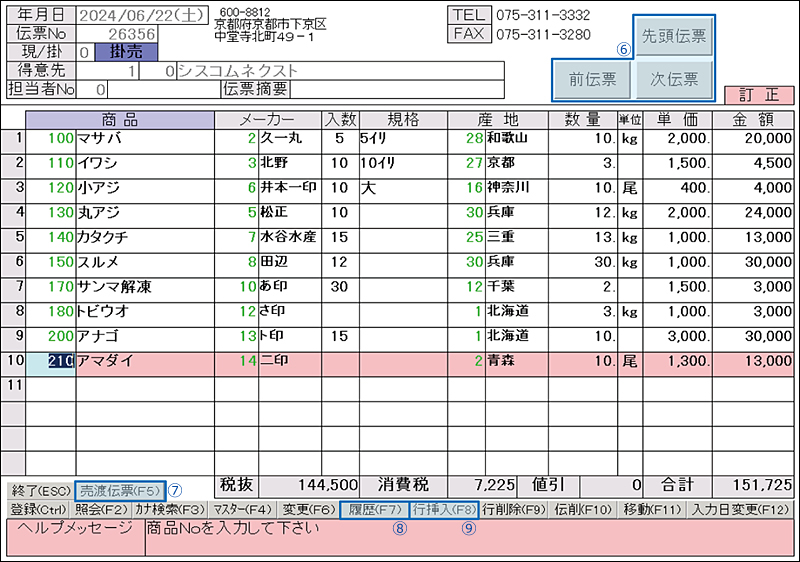The image size is (800, 562).
Task: Launch カナ検索(F3) search
Action: pos(170,509)
